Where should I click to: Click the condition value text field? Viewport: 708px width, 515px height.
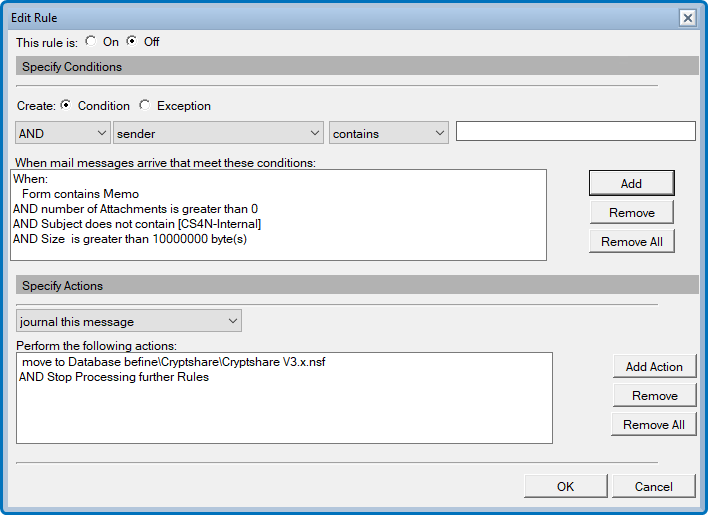(x=575, y=132)
